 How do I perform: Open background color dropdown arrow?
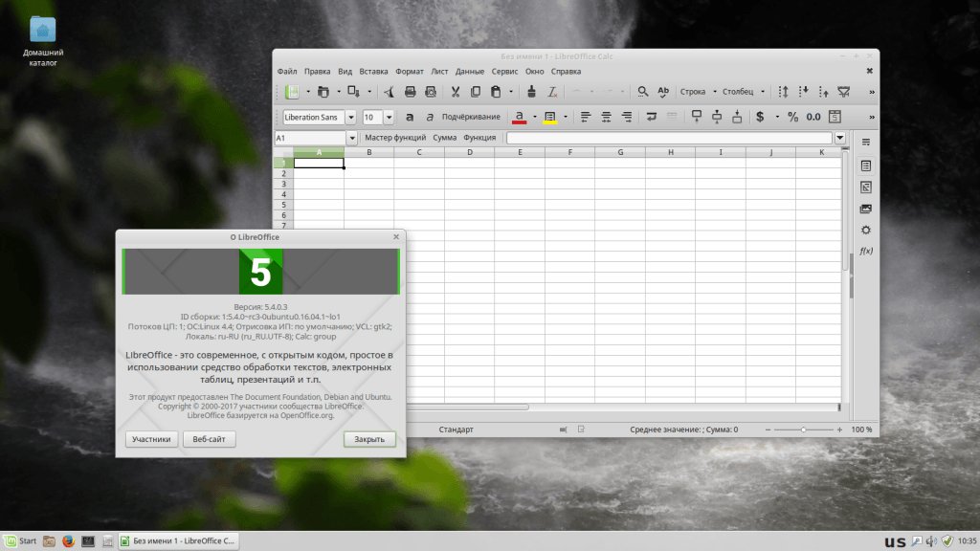(x=566, y=117)
